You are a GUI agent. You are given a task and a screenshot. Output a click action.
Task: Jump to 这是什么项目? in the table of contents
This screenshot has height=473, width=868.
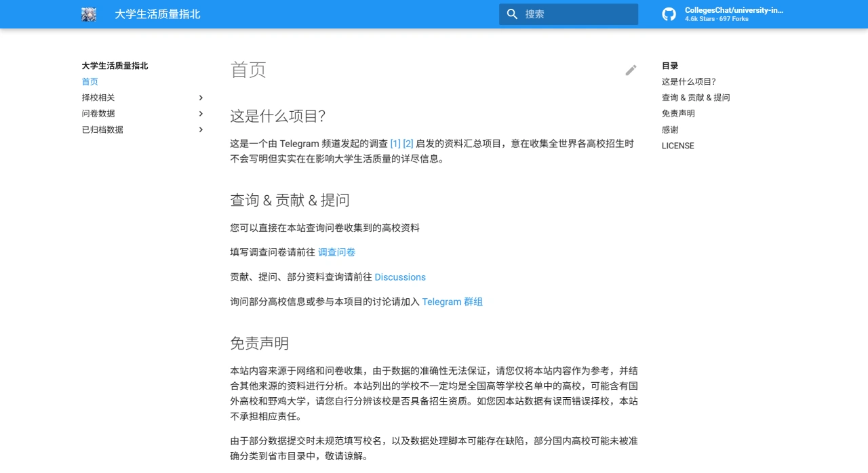pyautogui.click(x=689, y=81)
